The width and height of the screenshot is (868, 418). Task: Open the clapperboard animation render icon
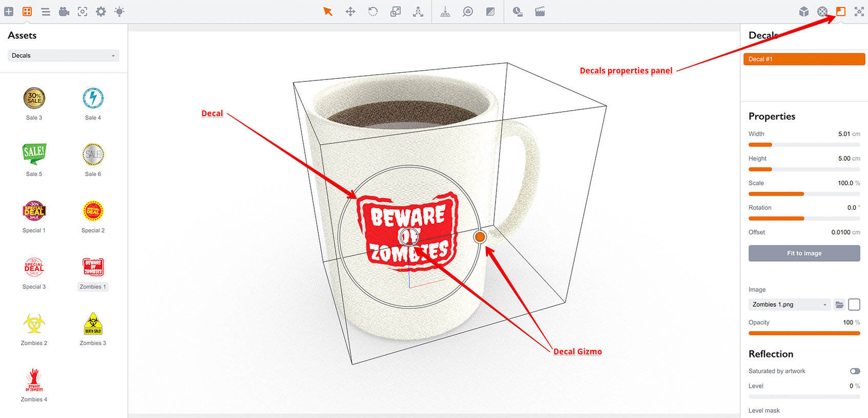click(540, 11)
